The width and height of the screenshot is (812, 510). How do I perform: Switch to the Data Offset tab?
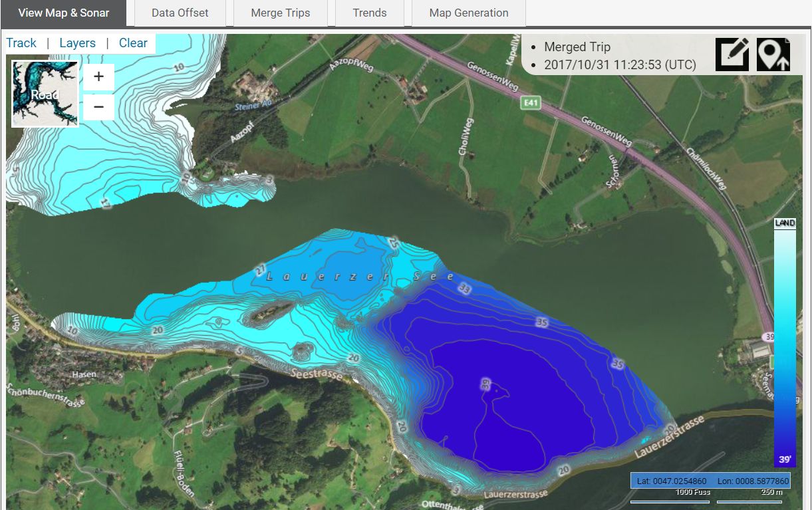point(180,13)
